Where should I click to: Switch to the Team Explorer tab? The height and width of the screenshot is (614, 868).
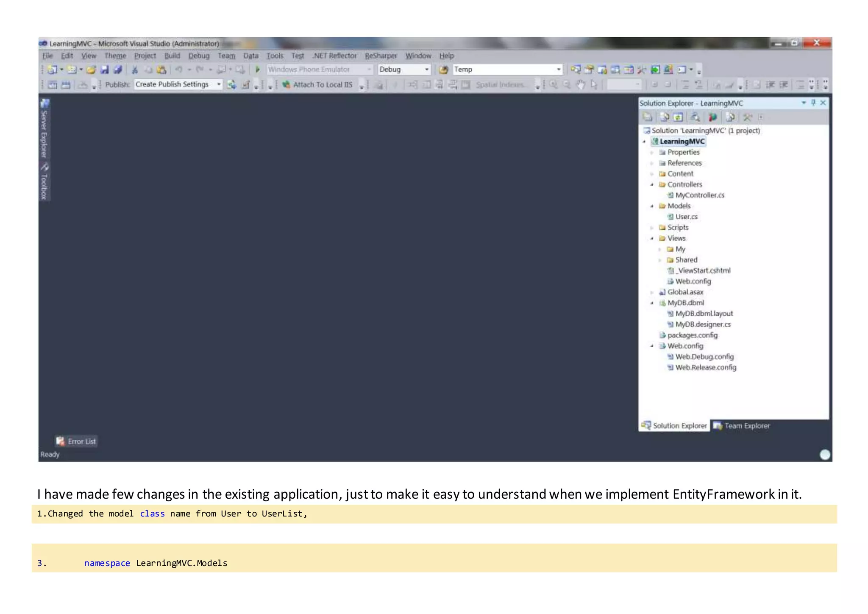point(742,426)
